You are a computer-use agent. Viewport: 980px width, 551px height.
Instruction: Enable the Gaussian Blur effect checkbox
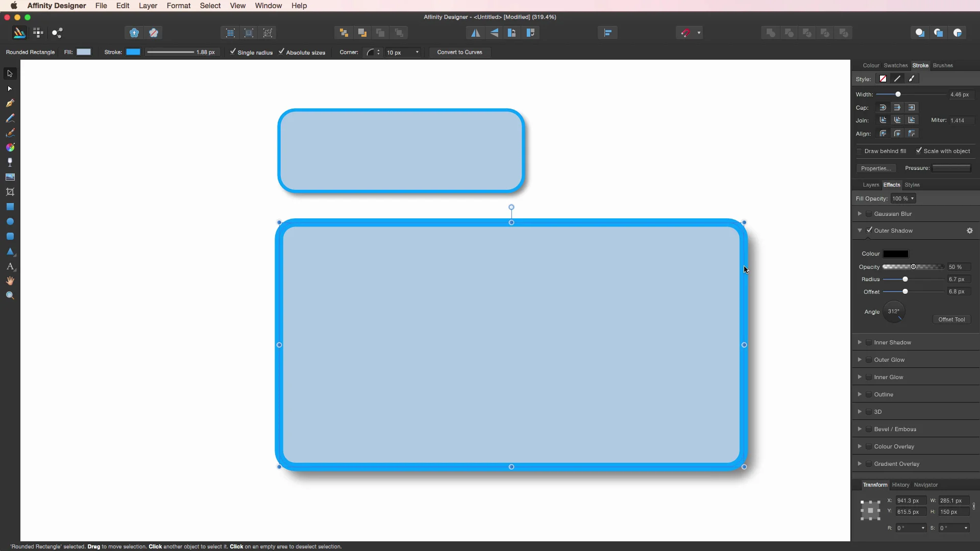[x=869, y=214]
